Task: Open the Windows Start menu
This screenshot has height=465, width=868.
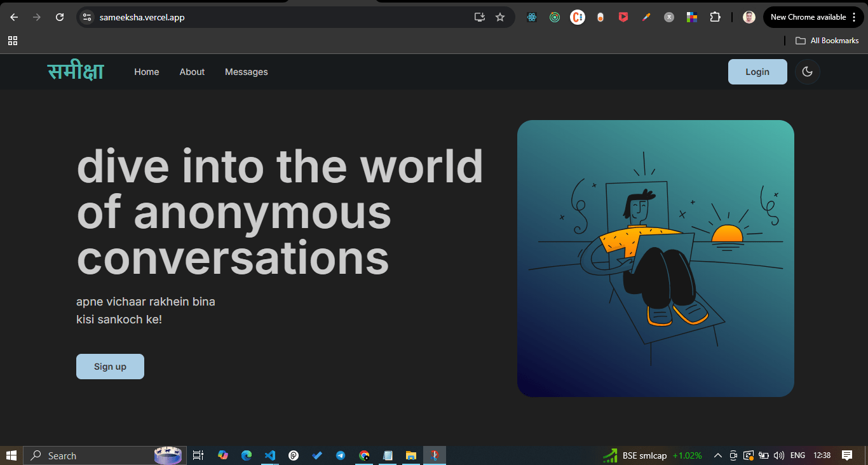Action: click(x=11, y=455)
